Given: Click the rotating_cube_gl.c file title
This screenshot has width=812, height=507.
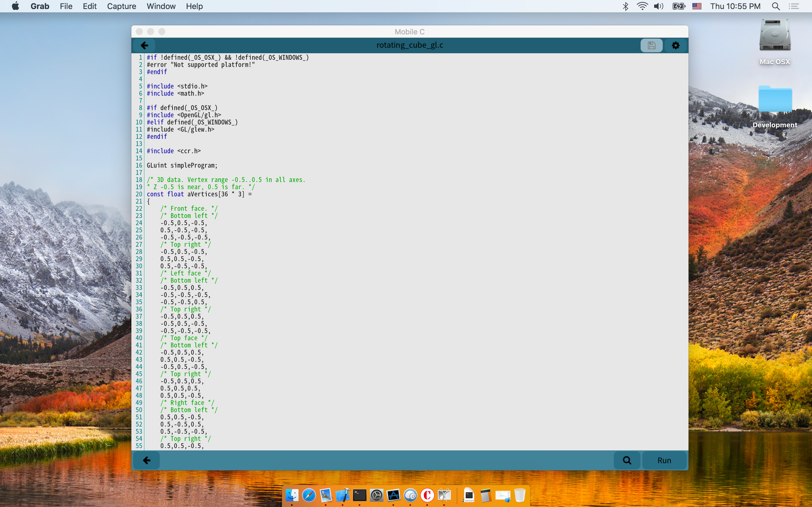Looking at the screenshot, I should tap(409, 45).
